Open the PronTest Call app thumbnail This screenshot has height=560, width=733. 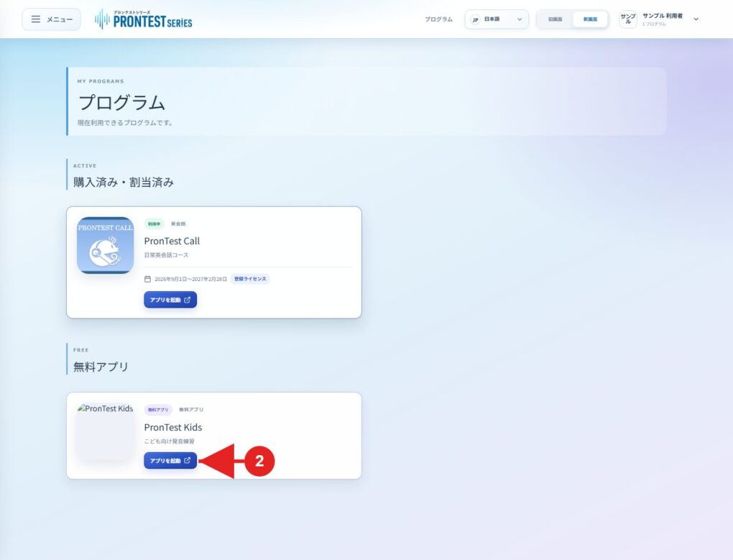pyautogui.click(x=105, y=245)
